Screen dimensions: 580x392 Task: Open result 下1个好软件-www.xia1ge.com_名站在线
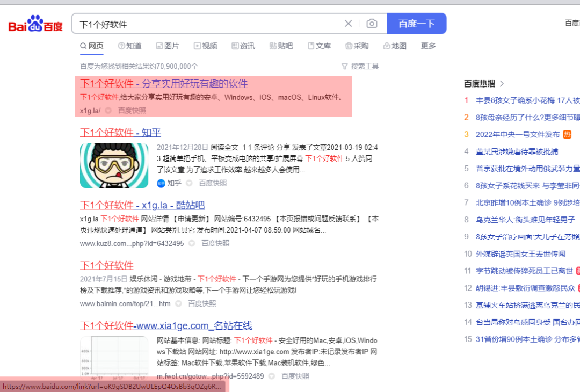click(x=166, y=326)
